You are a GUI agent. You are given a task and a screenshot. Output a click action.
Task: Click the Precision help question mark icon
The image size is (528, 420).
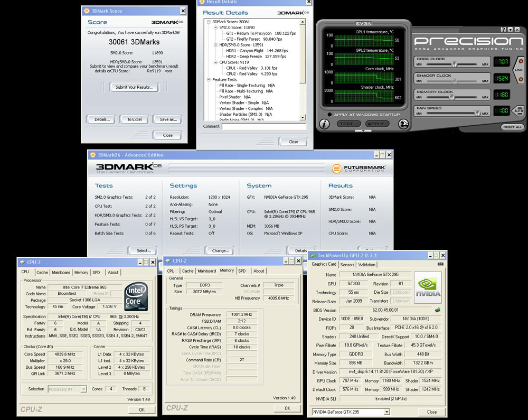click(503, 30)
